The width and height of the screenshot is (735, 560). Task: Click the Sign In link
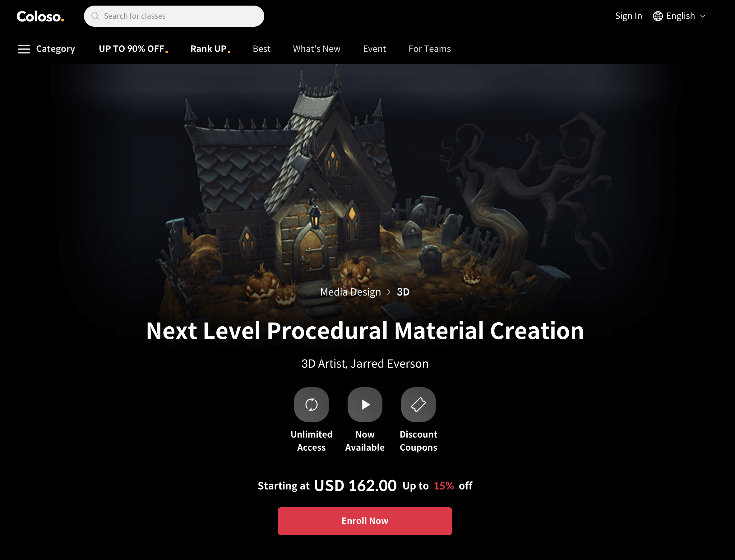pos(628,16)
